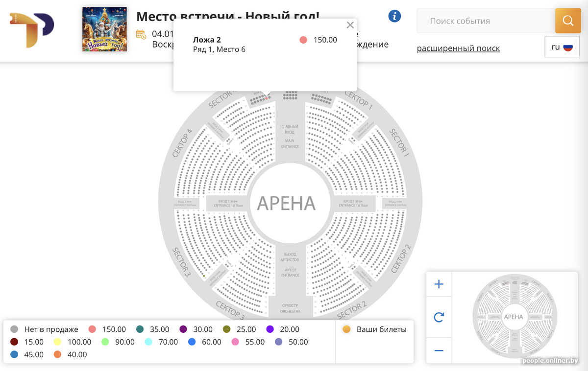Open the event info icon
The width and height of the screenshot is (588, 371).
(394, 16)
